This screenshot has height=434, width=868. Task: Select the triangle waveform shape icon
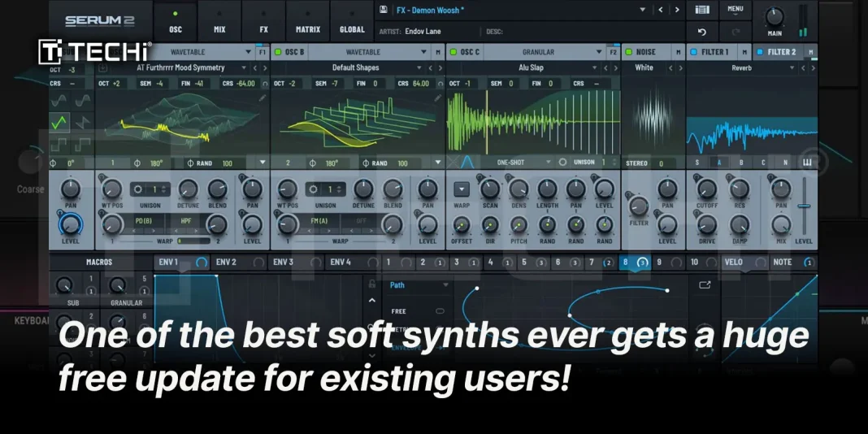(x=59, y=124)
